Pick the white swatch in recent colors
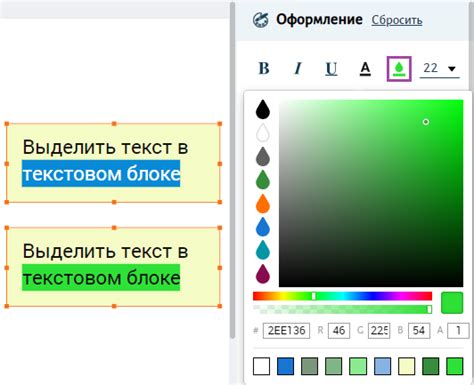Viewport: 474px width, 385px height. [x=261, y=366]
